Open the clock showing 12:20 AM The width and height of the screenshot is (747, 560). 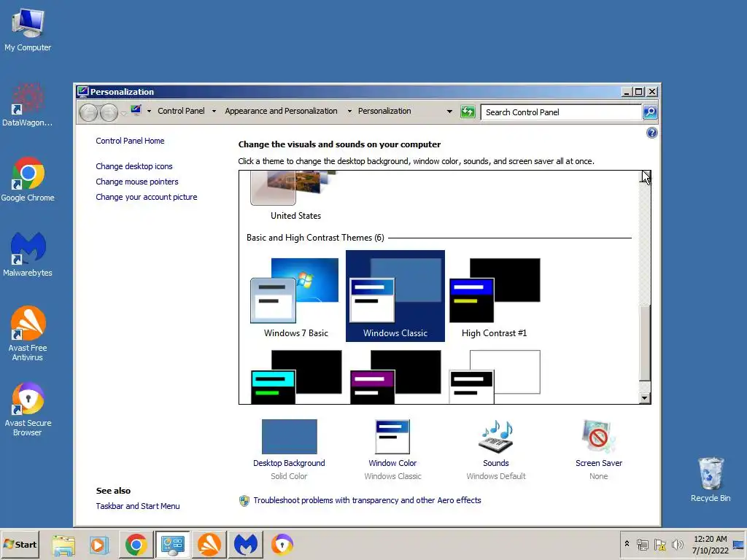click(x=710, y=544)
